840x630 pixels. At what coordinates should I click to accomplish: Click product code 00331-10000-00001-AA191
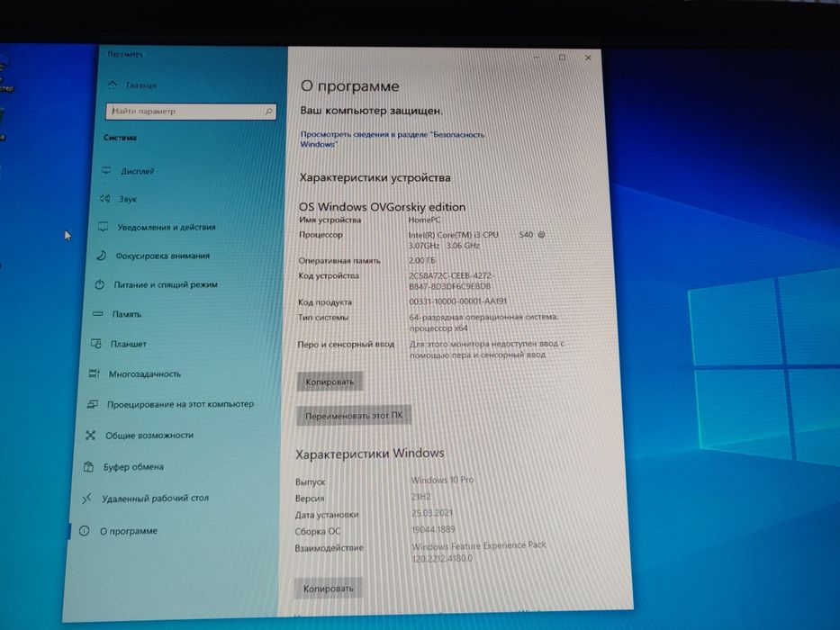[457, 301]
